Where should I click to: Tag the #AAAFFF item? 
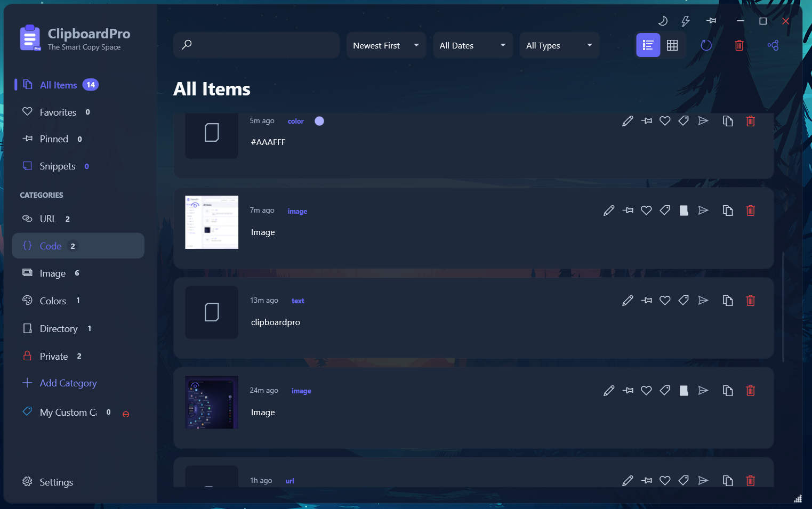click(x=684, y=121)
